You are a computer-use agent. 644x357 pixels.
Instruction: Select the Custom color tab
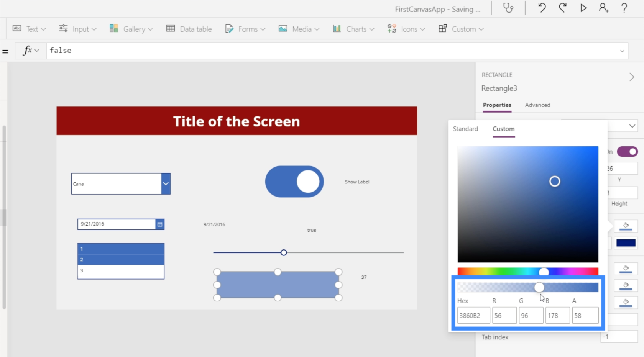(x=503, y=129)
